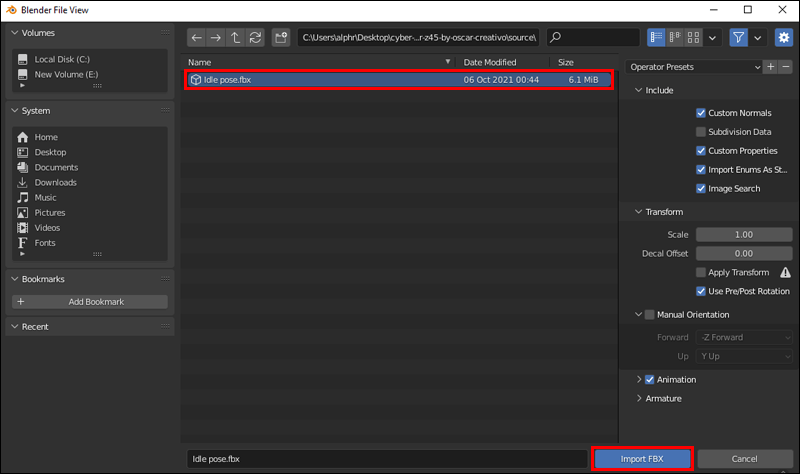
Task: Click the Idle pose.fbx file icon
Action: pyautogui.click(x=195, y=80)
